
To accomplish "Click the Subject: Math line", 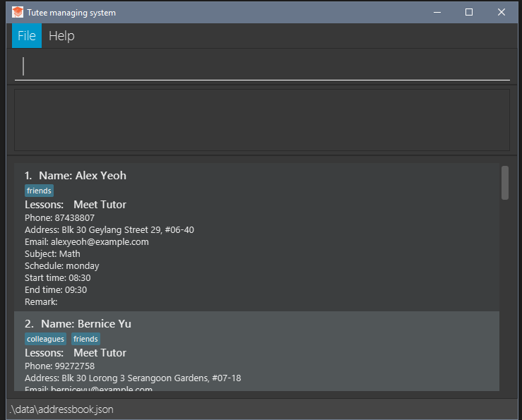I will click(x=52, y=253).
